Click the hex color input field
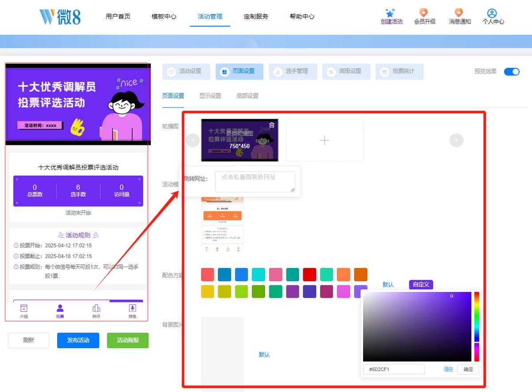Viewport: 532px width, 392px height. 394,369
